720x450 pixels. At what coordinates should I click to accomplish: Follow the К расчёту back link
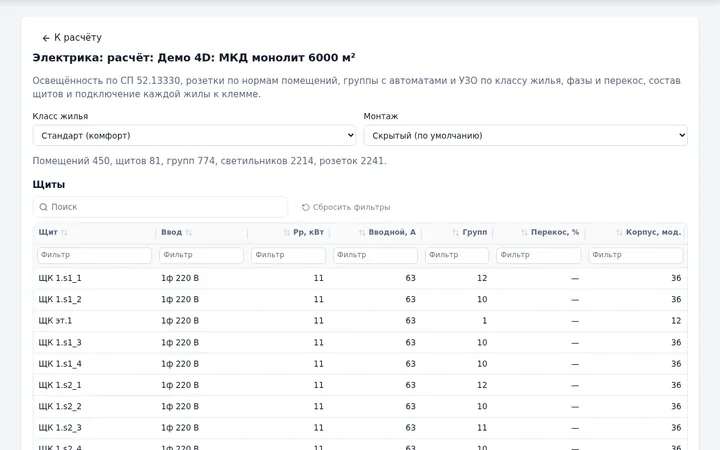point(72,38)
